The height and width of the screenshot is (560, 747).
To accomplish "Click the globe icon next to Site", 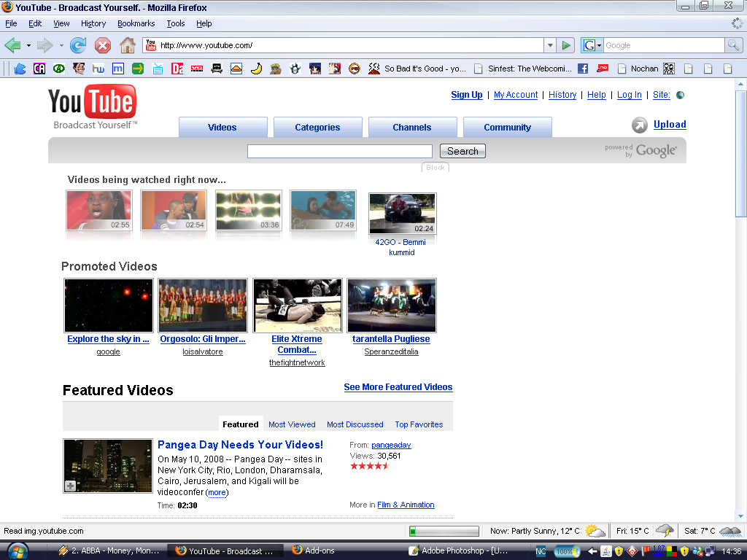I will pyautogui.click(x=681, y=95).
